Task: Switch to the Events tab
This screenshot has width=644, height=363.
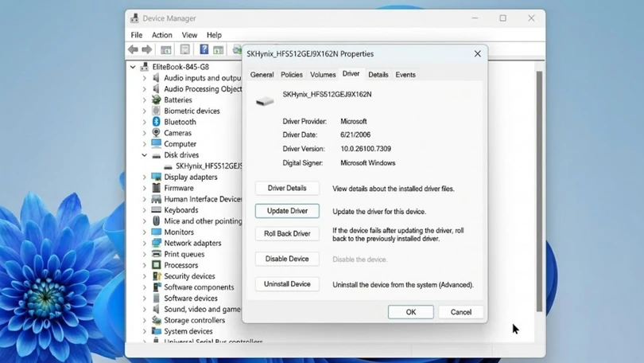Action: pyautogui.click(x=405, y=74)
